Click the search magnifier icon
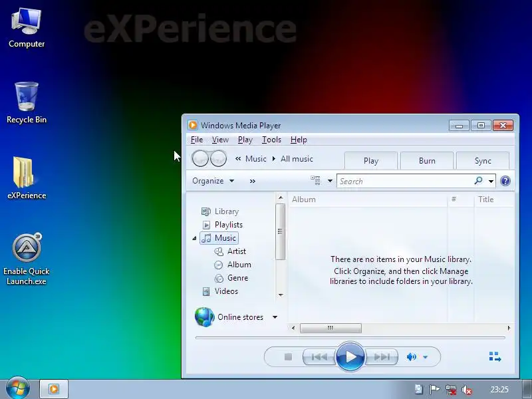Viewport: 532px width, 399px height. [x=478, y=181]
